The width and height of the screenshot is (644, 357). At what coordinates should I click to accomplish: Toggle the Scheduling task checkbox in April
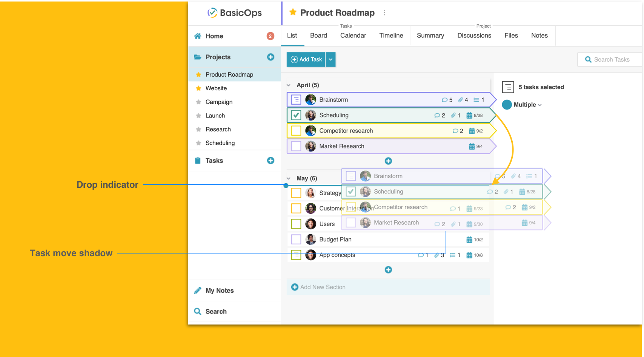coord(296,115)
